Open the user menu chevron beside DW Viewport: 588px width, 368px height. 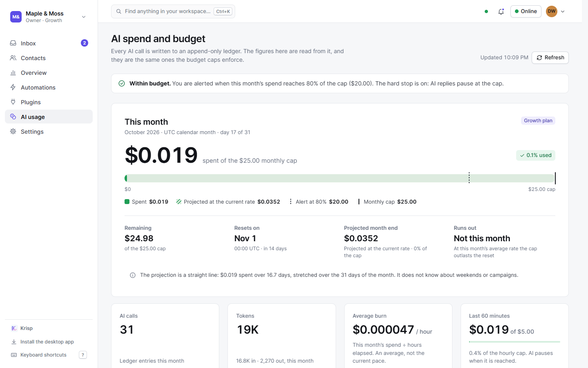tap(563, 11)
